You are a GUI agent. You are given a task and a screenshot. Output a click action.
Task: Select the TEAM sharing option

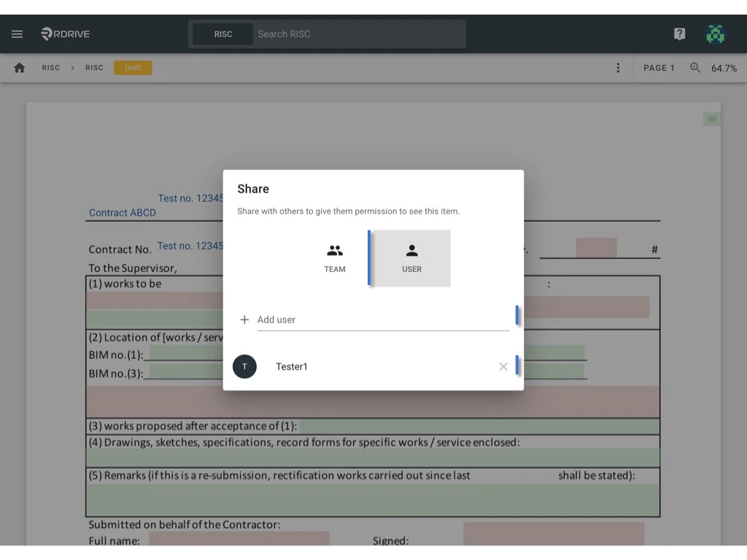click(x=335, y=257)
